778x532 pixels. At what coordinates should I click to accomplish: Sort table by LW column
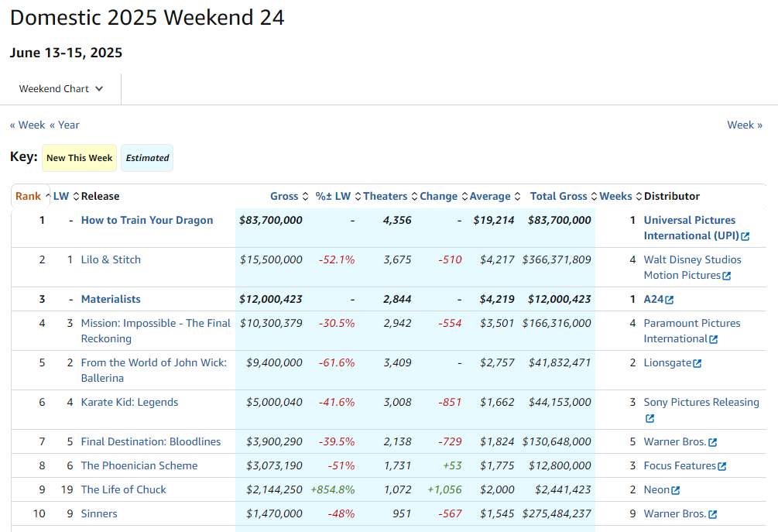click(66, 196)
